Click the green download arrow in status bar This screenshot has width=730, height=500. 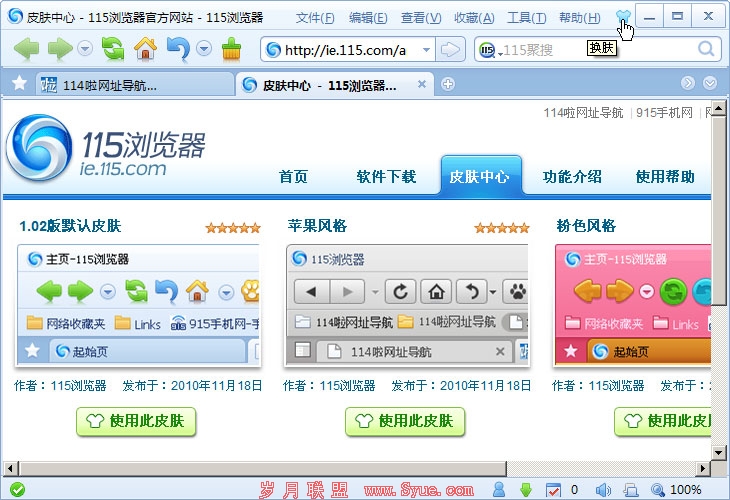tap(526, 489)
